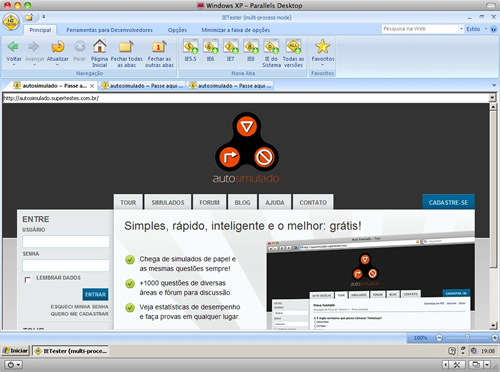500x372 pixels.
Task: Expand the Voltar history dropdown arrow
Action: (14, 65)
